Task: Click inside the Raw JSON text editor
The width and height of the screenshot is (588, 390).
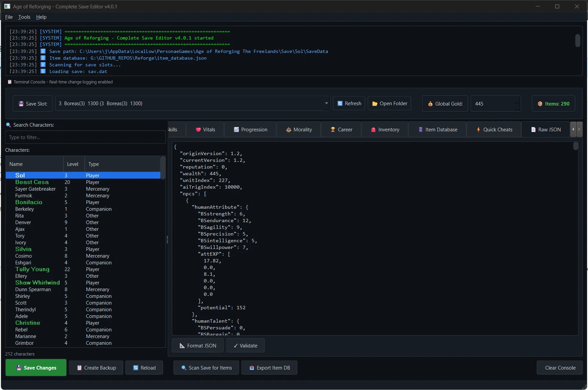Action: pyautogui.click(x=372, y=238)
